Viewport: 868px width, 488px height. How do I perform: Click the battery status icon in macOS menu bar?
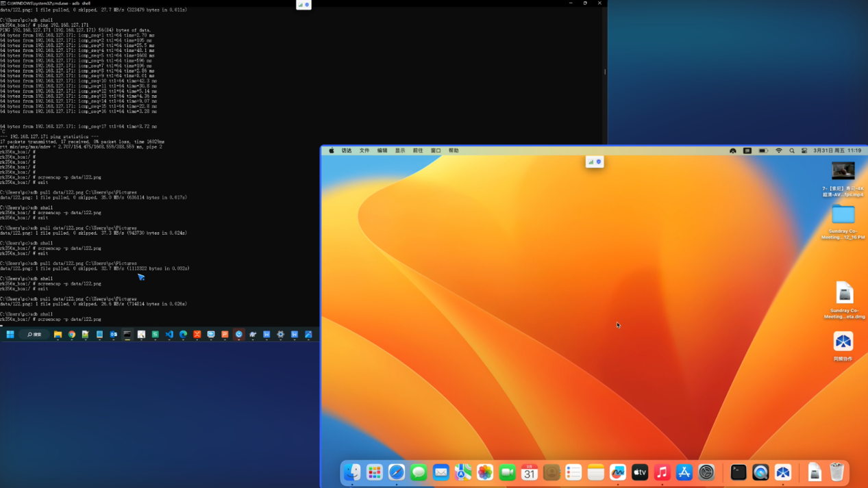[x=763, y=151]
